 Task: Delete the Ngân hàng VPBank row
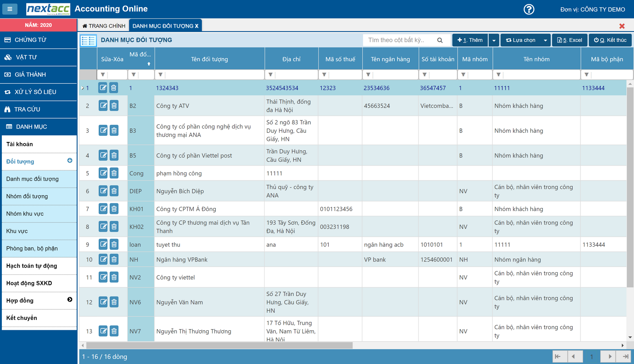click(114, 259)
